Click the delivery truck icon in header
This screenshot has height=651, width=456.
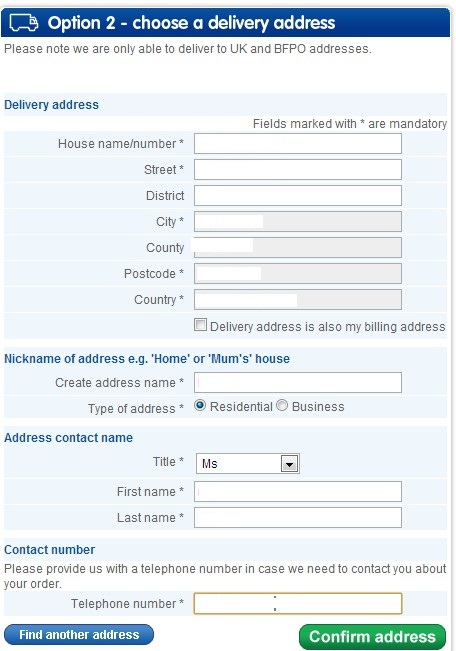(24, 22)
